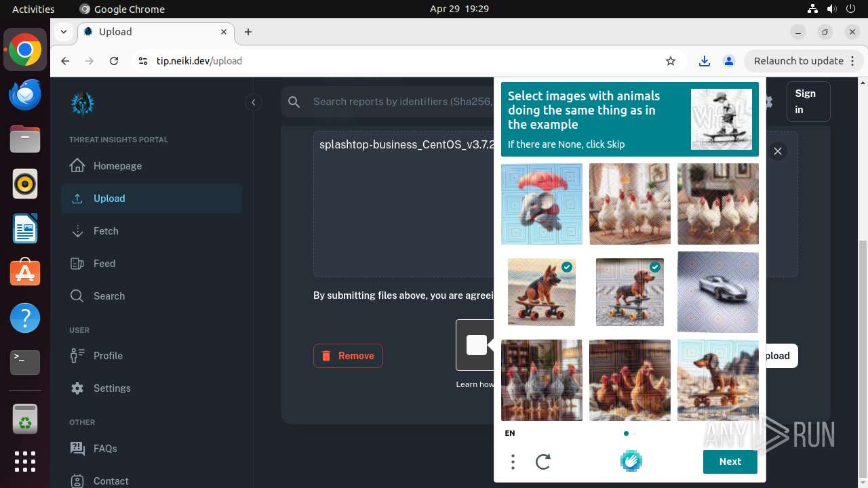Select the silver sports car image
The image size is (868, 488).
pyautogui.click(x=718, y=292)
